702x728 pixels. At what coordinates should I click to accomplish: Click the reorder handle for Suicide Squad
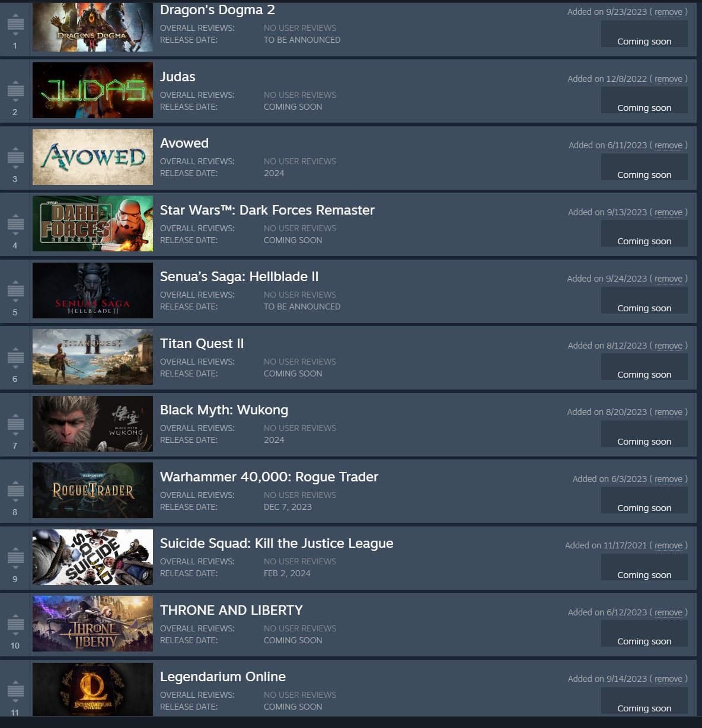[15, 557]
